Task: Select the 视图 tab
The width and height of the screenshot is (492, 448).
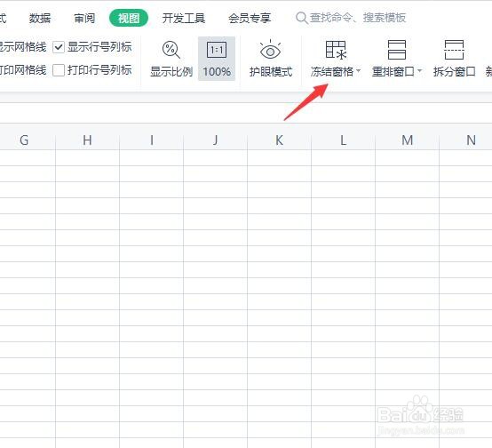Action: click(x=129, y=18)
